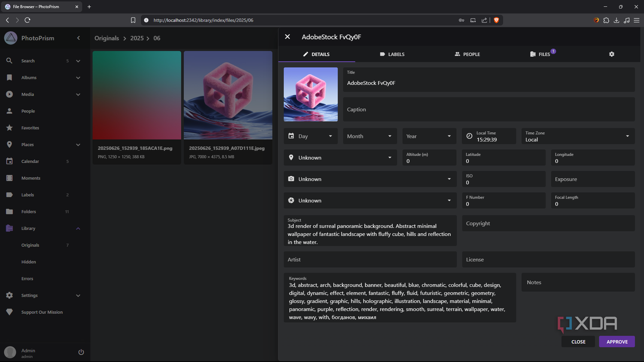Open the Month dropdown

(370, 136)
